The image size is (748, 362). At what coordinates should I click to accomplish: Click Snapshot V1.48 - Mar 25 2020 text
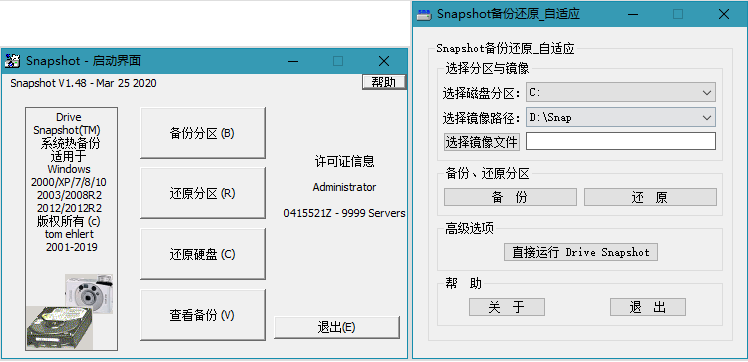(x=83, y=83)
